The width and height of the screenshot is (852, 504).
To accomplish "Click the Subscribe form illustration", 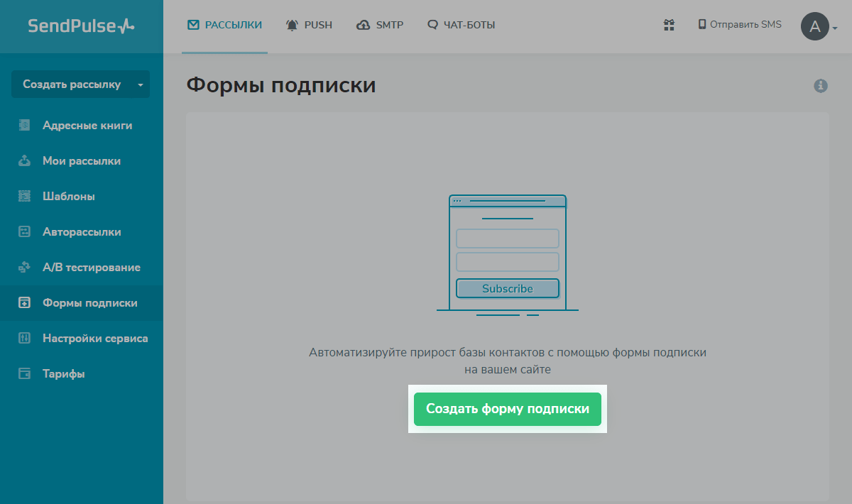I will 508,256.
